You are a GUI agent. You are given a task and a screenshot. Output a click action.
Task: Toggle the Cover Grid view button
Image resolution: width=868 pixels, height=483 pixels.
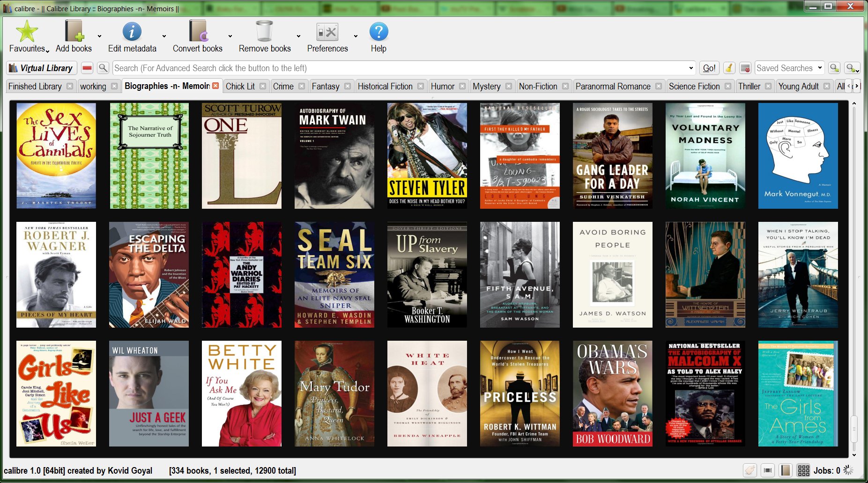point(803,470)
